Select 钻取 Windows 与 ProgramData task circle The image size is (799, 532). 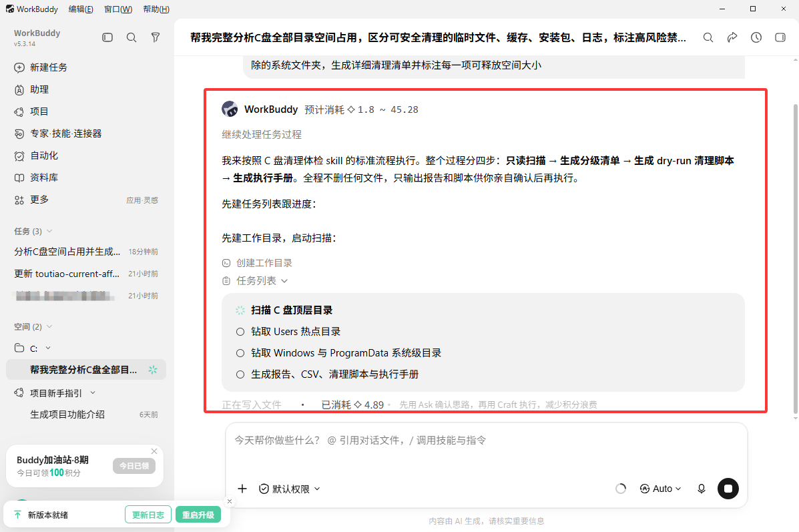[240, 353]
